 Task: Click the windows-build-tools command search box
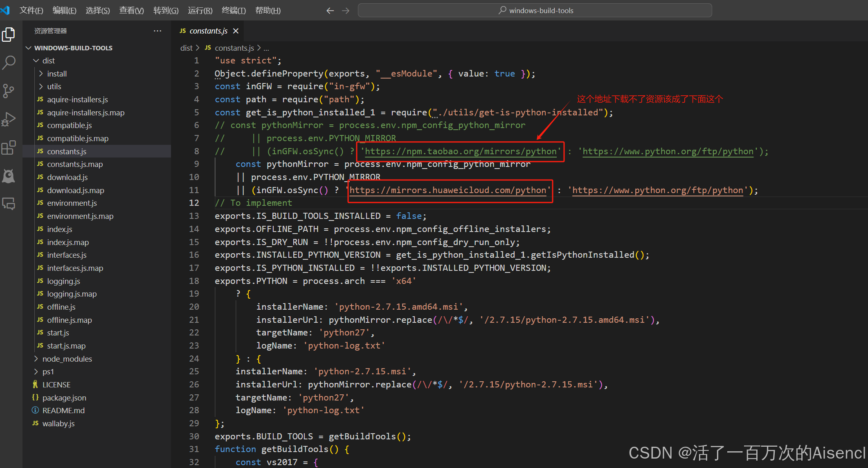click(535, 11)
